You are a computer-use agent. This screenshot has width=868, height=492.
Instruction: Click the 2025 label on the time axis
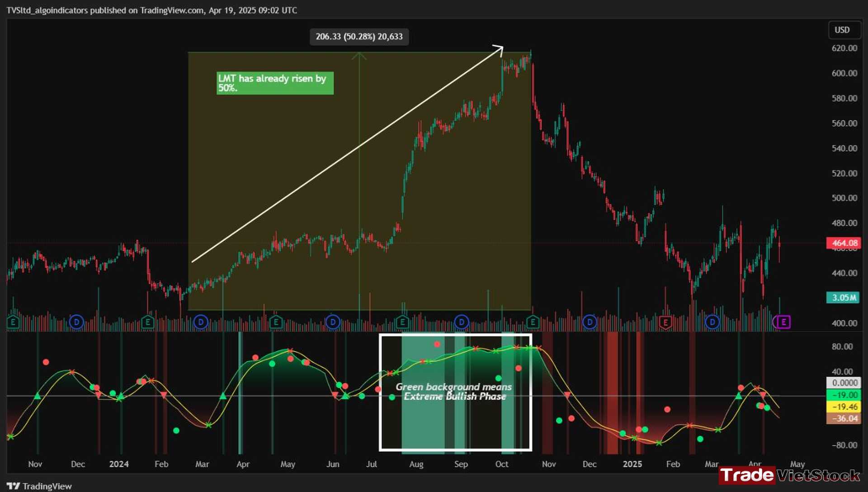[x=632, y=464]
